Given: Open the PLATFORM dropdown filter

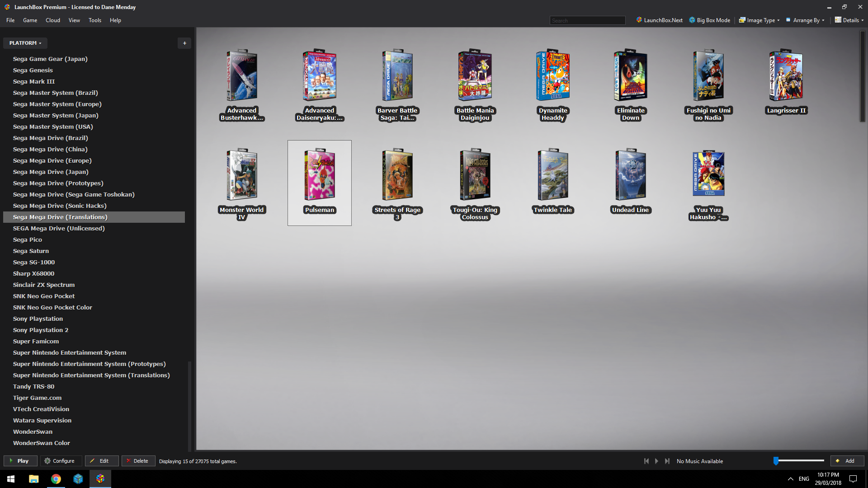Looking at the screenshot, I should tap(25, 43).
